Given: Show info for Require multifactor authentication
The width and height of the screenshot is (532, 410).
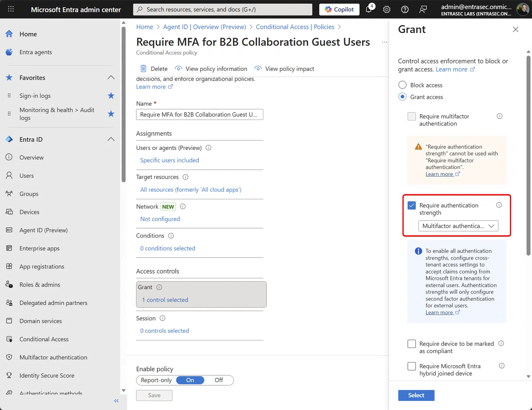Looking at the screenshot, I should point(499,116).
